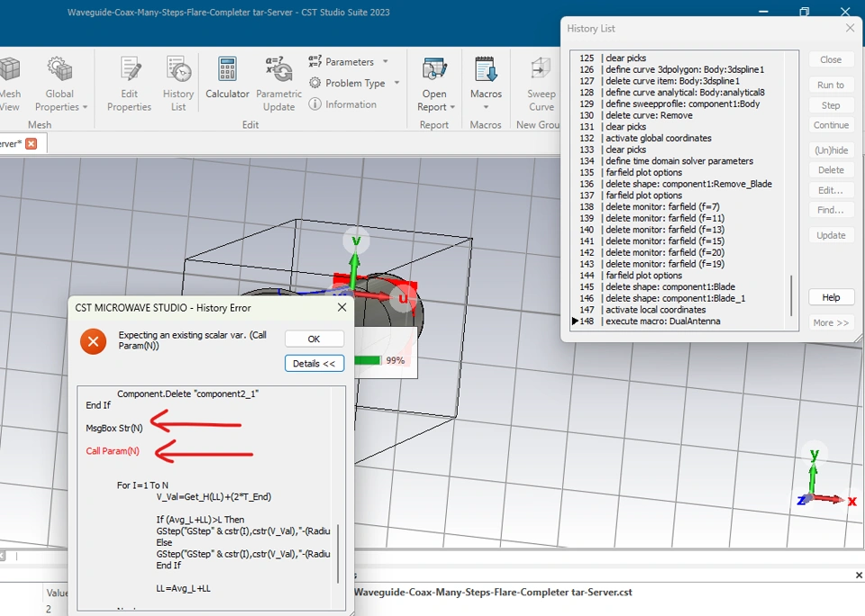Show model Information
This screenshot has width=865, height=616.
point(342,104)
